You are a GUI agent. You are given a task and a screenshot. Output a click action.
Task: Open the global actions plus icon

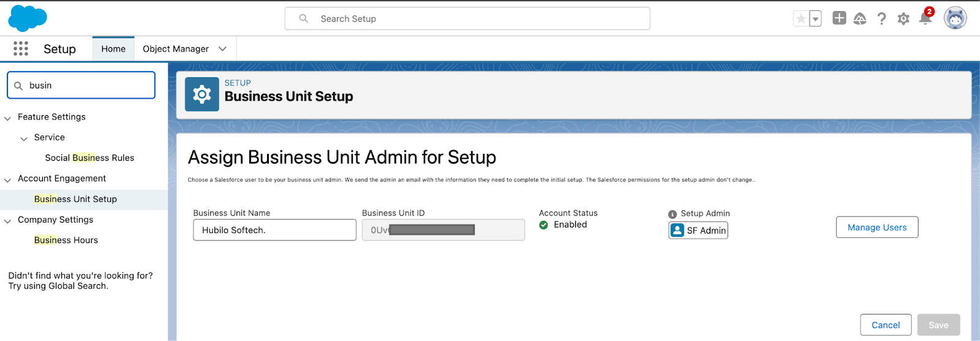pyautogui.click(x=839, y=18)
